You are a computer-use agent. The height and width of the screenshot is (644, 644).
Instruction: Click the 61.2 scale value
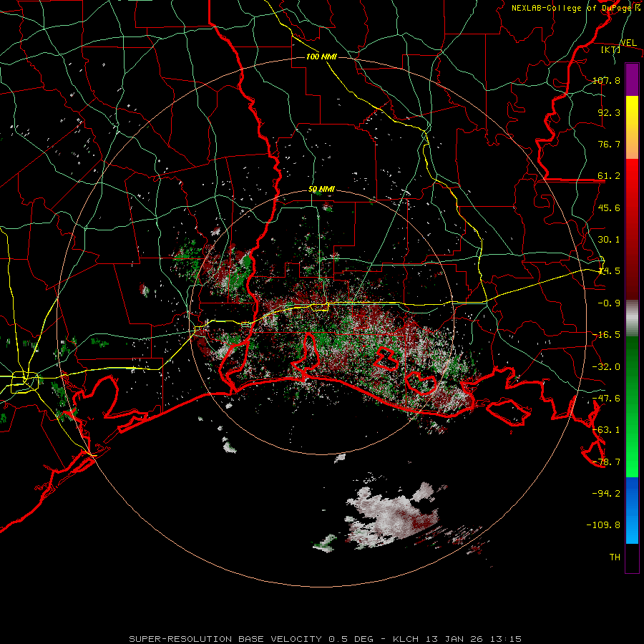click(x=609, y=176)
